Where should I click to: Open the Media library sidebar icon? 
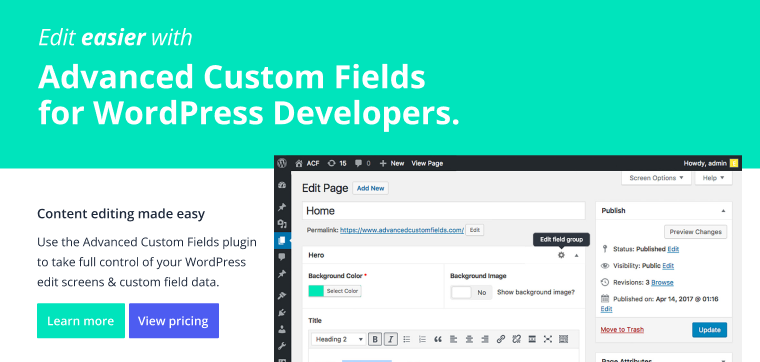click(282, 223)
